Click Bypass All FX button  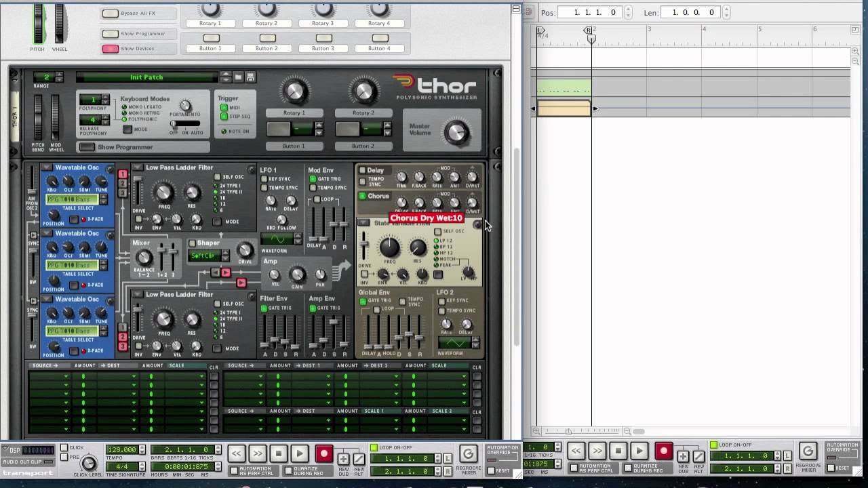click(110, 13)
